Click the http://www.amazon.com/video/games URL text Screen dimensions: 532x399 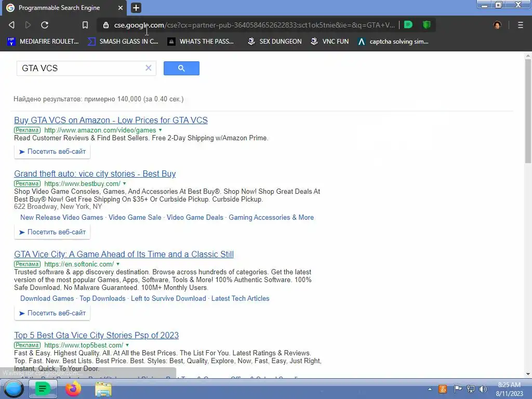click(x=100, y=130)
